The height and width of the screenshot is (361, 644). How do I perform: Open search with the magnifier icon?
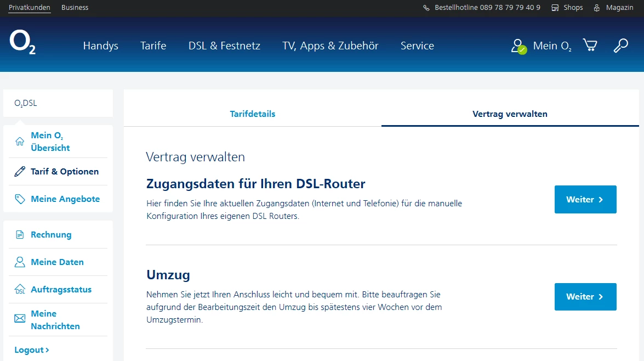[620, 45]
